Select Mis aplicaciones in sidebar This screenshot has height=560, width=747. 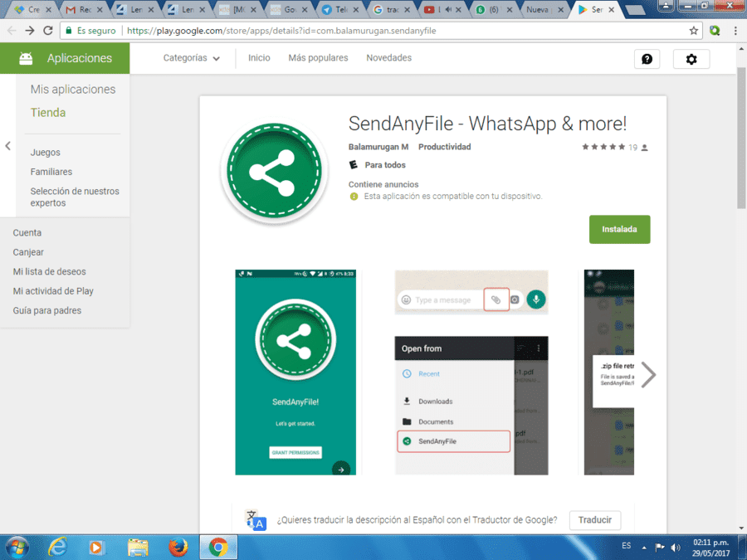73,89
